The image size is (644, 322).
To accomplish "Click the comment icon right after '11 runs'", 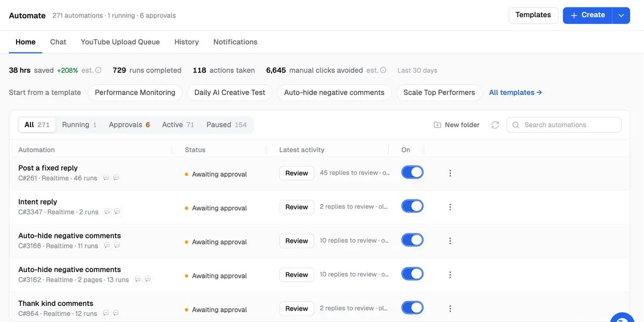I will coord(107,246).
